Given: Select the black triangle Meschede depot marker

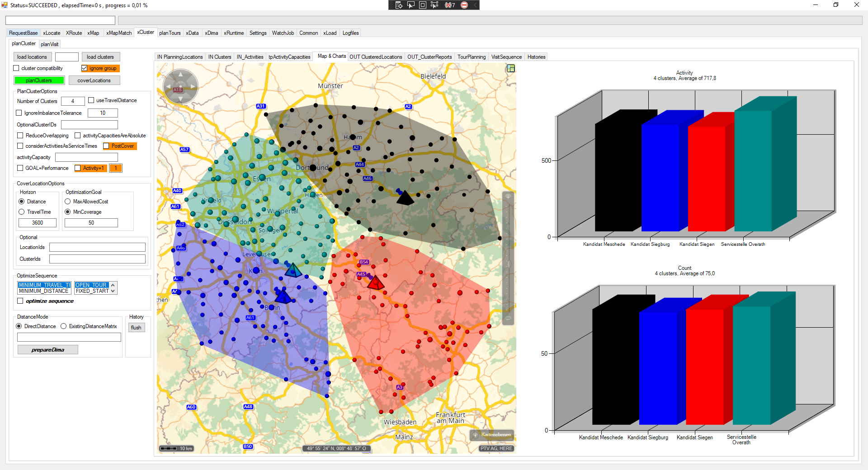Looking at the screenshot, I should pyautogui.click(x=405, y=198).
